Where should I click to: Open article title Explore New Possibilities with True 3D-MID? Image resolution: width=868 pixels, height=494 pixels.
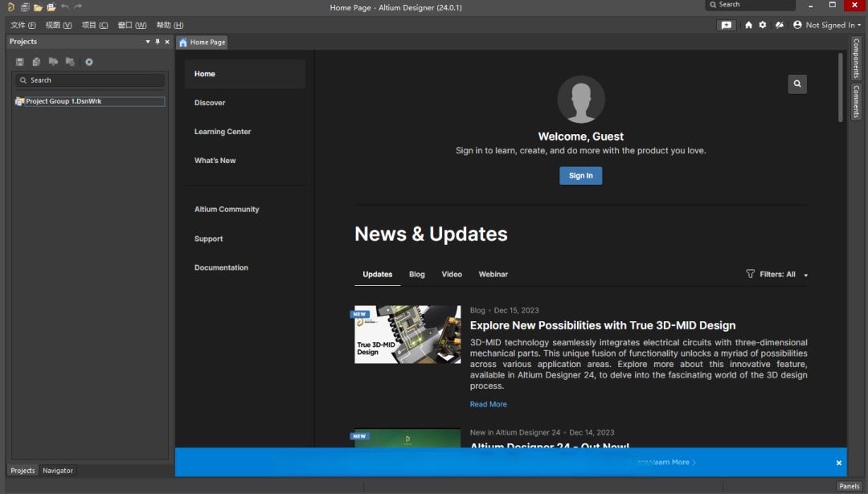tap(603, 325)
